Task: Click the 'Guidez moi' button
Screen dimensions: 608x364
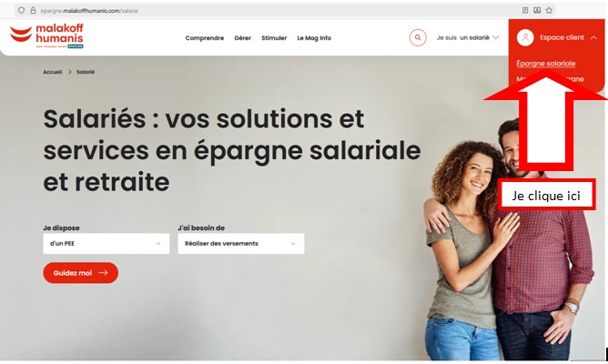Action: pyautogui.click(x=81, y=273)
